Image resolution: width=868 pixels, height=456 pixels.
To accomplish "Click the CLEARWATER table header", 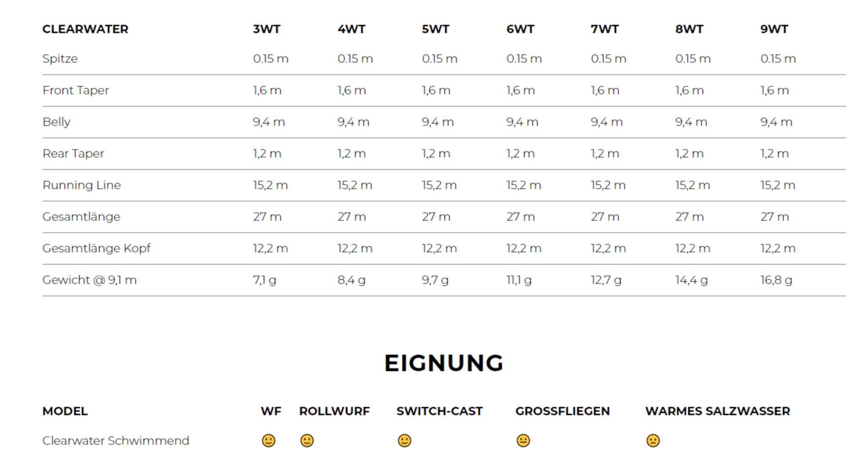I will 85,29.
